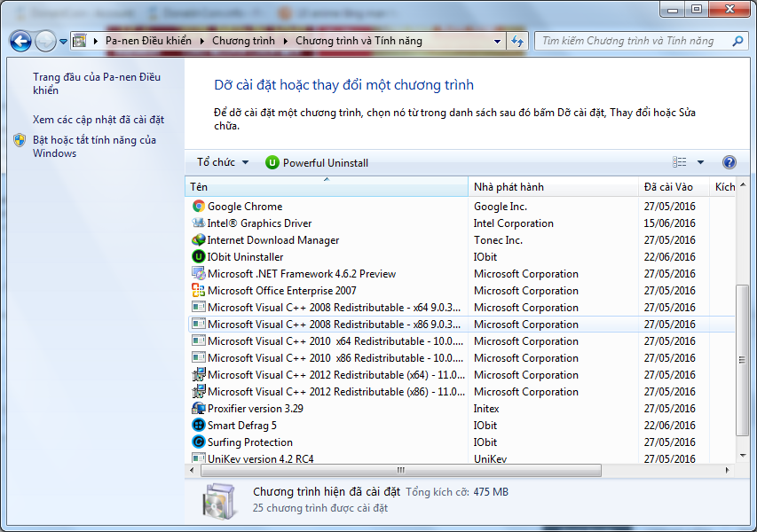Click the scroll right arrow of the list
The height and width of the screenshot is (532, 757).
point(727,470)
